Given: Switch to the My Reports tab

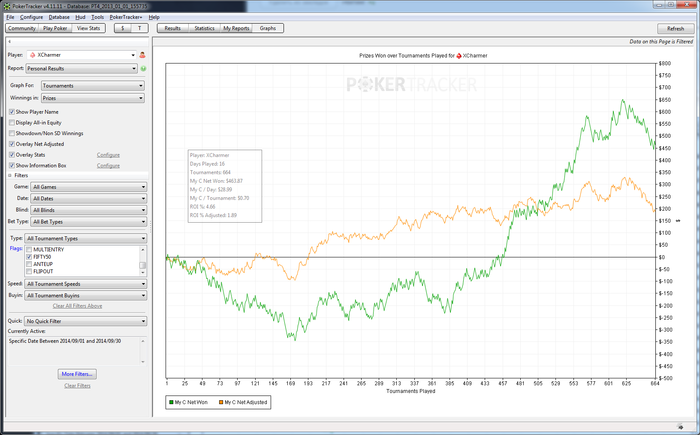Looking at the screenshot, I should coord(236,28).
